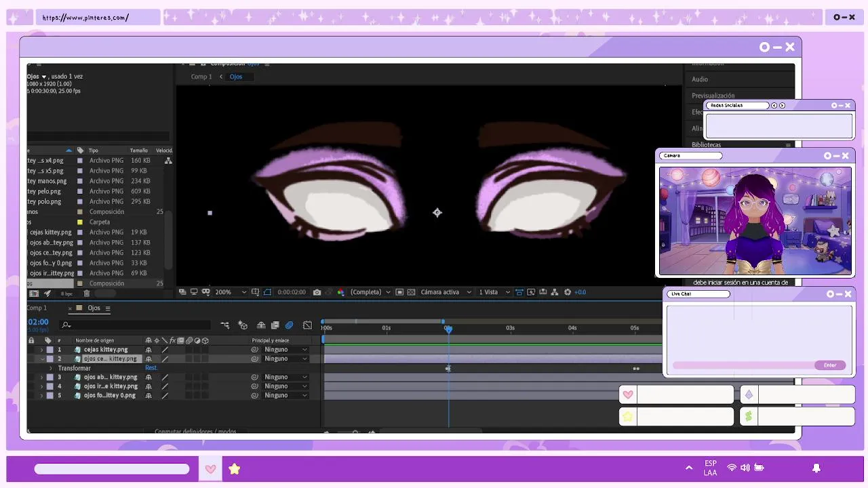Expand the cejas kittey.png layer
Image resolution: width=868 pixels, height=488 pixels.
point(41,350)
